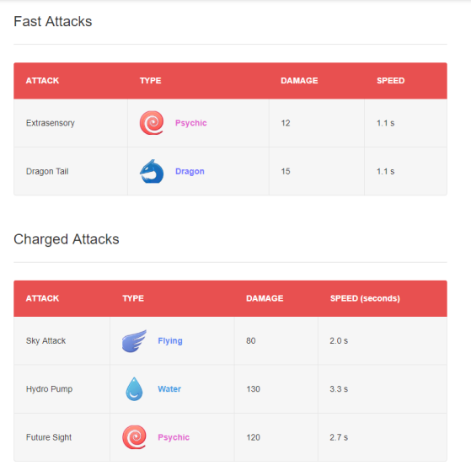Click the Dragon type icon
This screenshot has width=471, height=476.
tap(152, 171)
